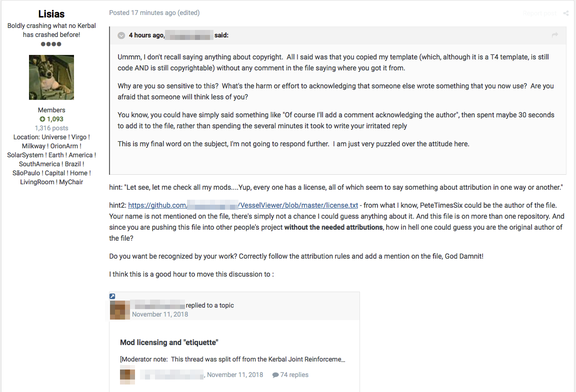This screenshot has height=392, width=576.
Task: Click the go-to-quoted-post arrow icon
Action: [x=554, y=35]
